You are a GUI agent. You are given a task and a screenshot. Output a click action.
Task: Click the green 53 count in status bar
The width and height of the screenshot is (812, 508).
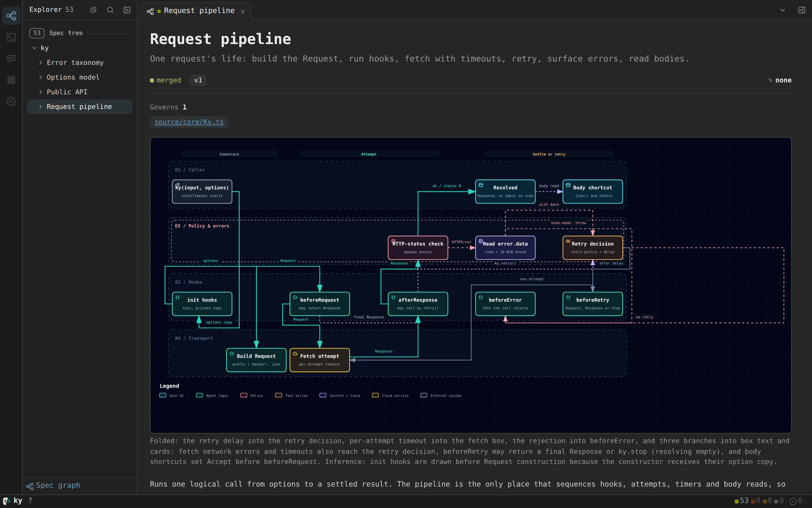pos(741,501)
